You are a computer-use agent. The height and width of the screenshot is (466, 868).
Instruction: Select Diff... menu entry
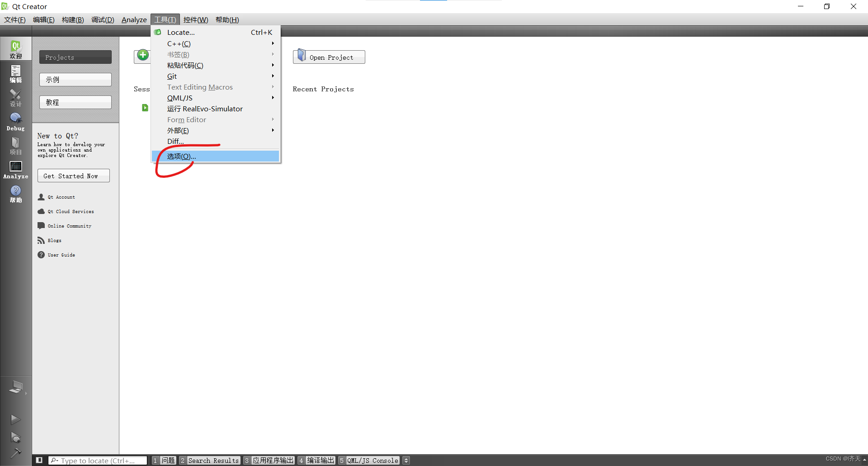coord(216,142)
